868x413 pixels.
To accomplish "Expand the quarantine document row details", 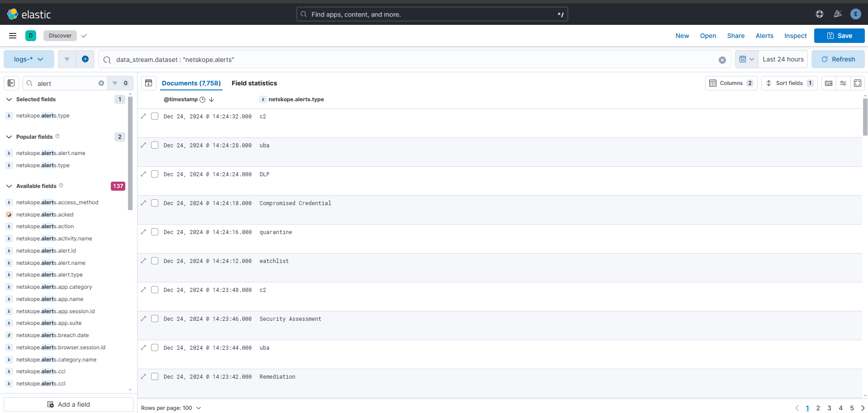I will pos(143,232).
